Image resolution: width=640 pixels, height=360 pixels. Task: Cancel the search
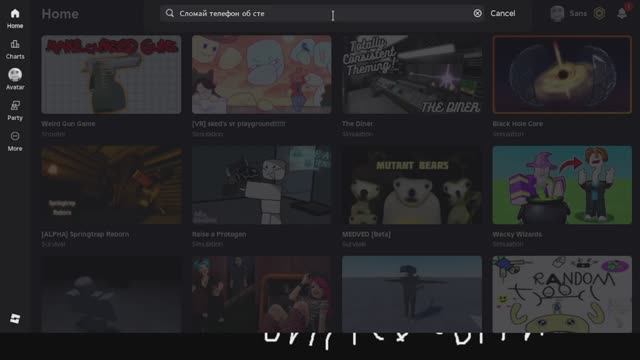click(x=502, y=13)
